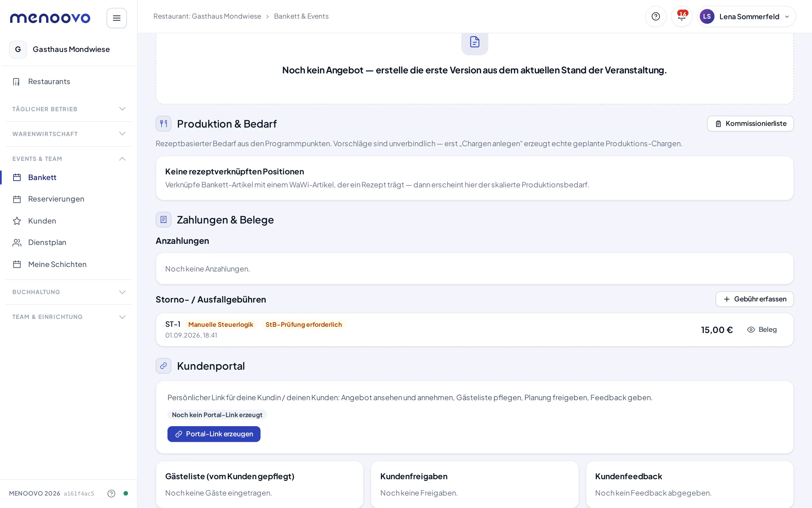Collapse the Events & Team section
The height and width of the screenshot is (508, 812).
(69, 159)
